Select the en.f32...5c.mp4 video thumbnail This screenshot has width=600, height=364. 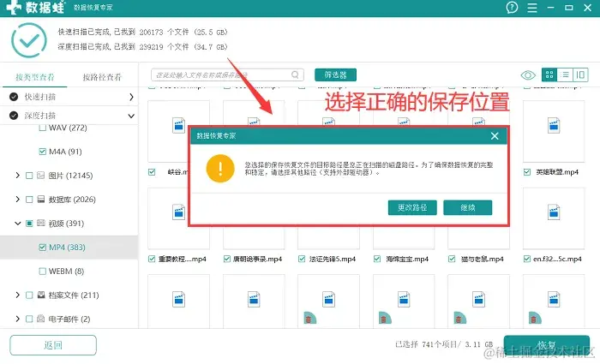pos(554,218)
